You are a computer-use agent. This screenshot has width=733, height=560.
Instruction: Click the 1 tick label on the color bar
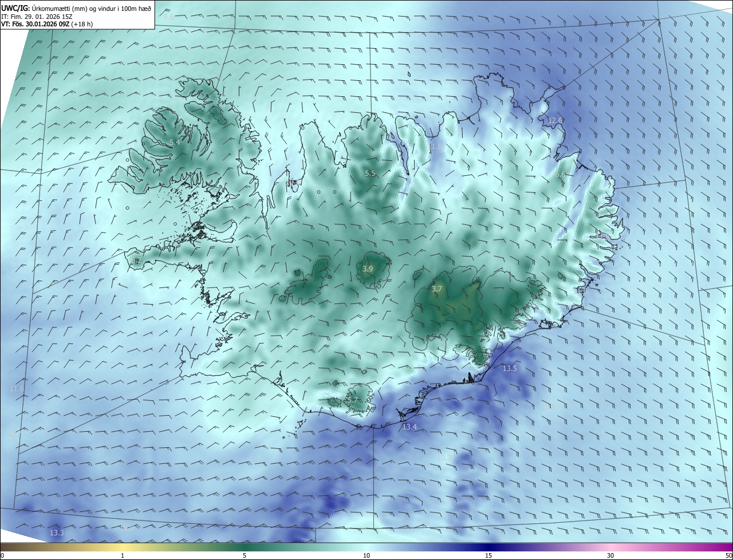(x=123, y=555)
